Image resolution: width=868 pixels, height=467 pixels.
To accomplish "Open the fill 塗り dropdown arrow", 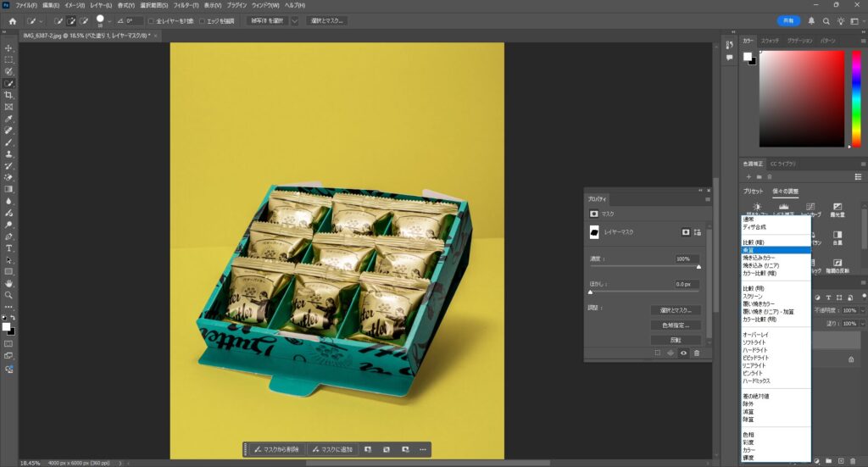I will point(862,323).
